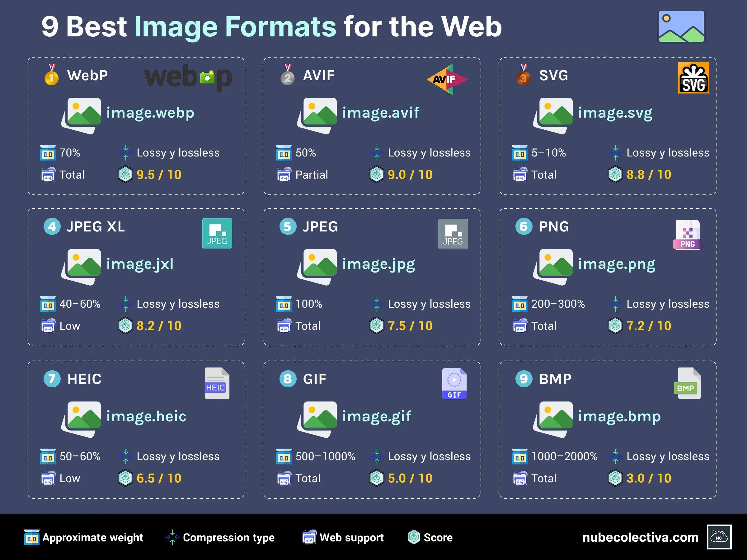The width and height of the screenshot is (747, 560).
Task: Click the number 9 badge by BMP
Action: 524,379
